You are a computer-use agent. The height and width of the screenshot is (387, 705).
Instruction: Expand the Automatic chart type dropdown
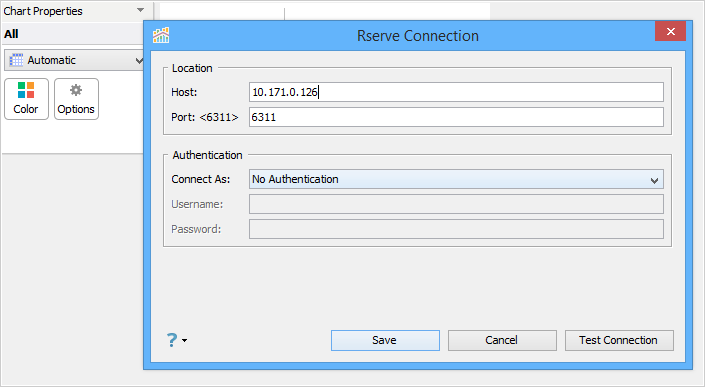coord(74,60)
